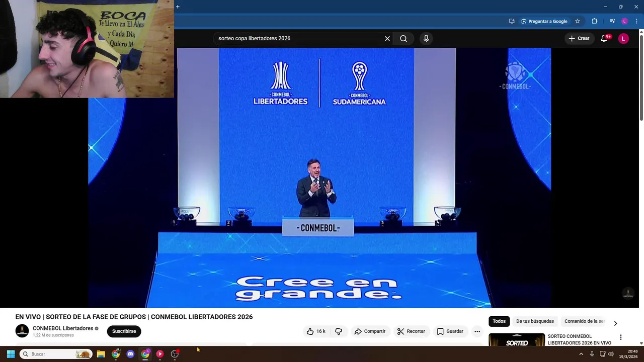Open the SORTEO recommended video thumbnail
The image size is (644, 362).
[x=517, y=339]
